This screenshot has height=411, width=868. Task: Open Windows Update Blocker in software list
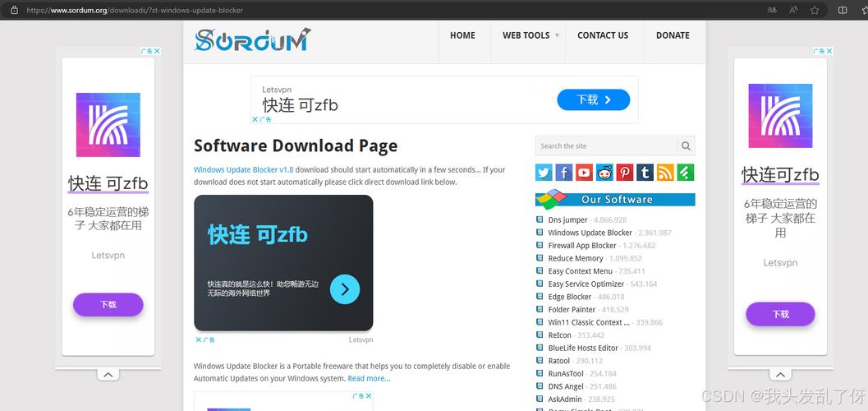tap(590, 233)
